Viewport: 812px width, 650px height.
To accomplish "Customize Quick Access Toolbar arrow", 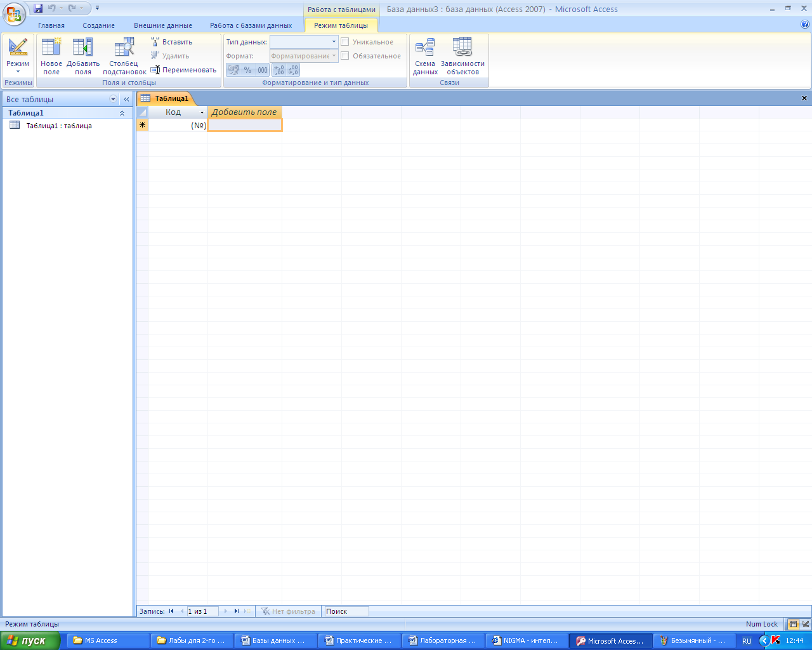I will pos(97,8).
